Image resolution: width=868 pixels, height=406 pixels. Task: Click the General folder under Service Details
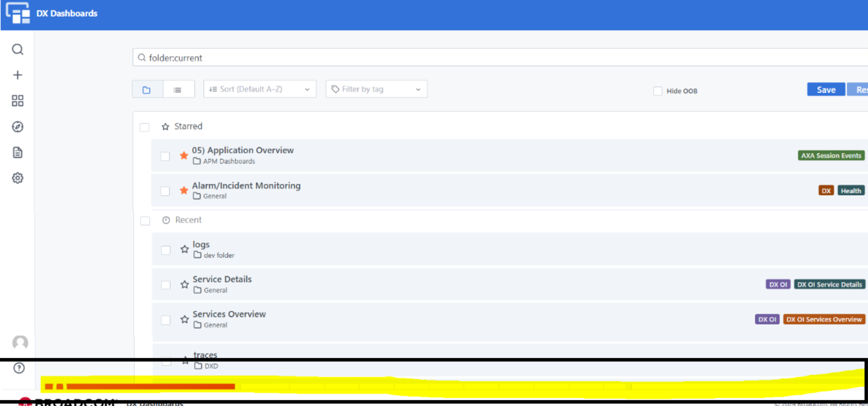[x=215, y=290]
